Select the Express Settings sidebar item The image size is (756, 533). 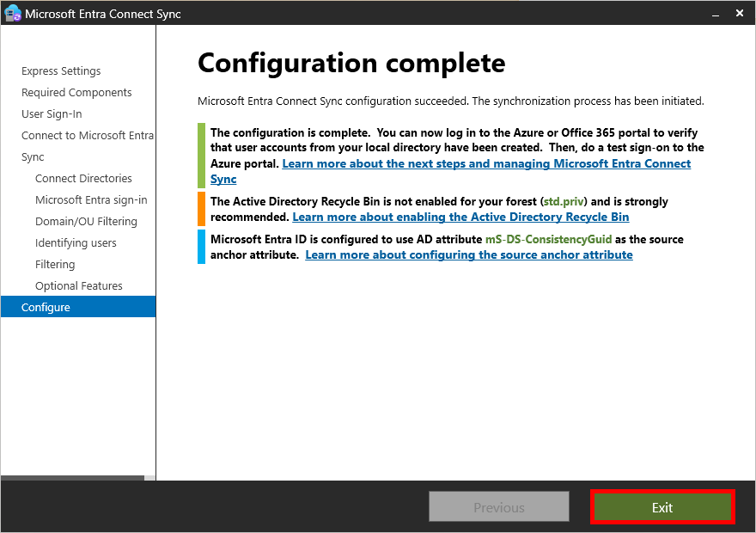[61, 70]
